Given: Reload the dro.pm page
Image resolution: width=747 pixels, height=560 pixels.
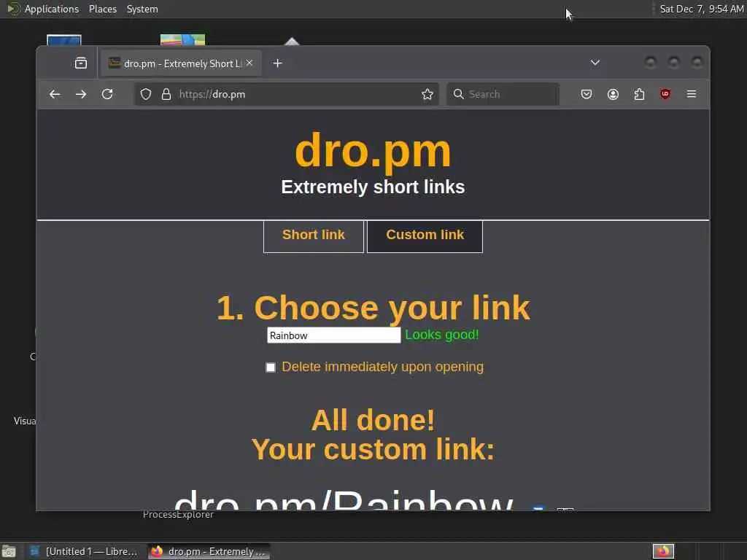Looking at the screenshot, I should click(107, 94).
